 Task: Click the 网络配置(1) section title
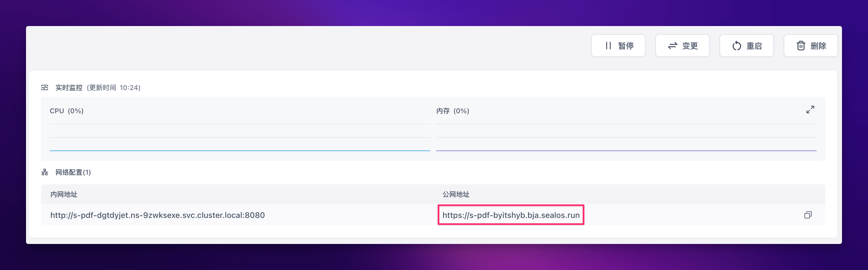(72, 172)
